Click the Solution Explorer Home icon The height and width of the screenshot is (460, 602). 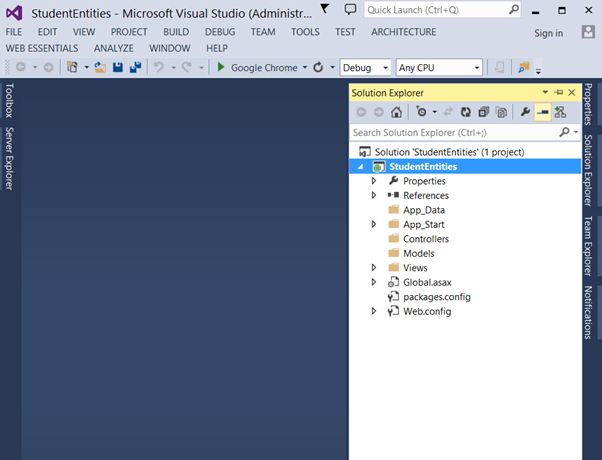pyautogui.click(x=396, y=112)
